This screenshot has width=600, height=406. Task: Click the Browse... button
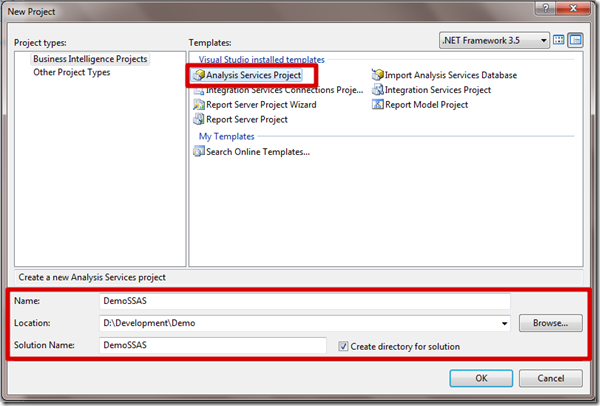[x=551, y=323]
